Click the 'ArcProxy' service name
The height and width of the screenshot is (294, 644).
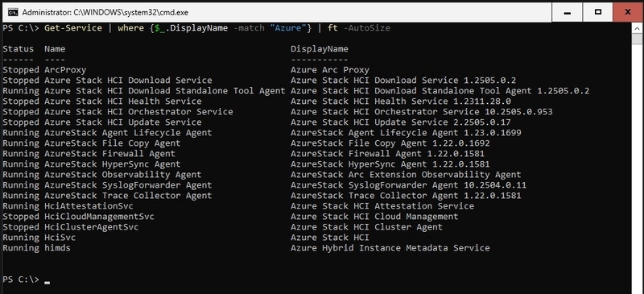(x=65, y=70)
